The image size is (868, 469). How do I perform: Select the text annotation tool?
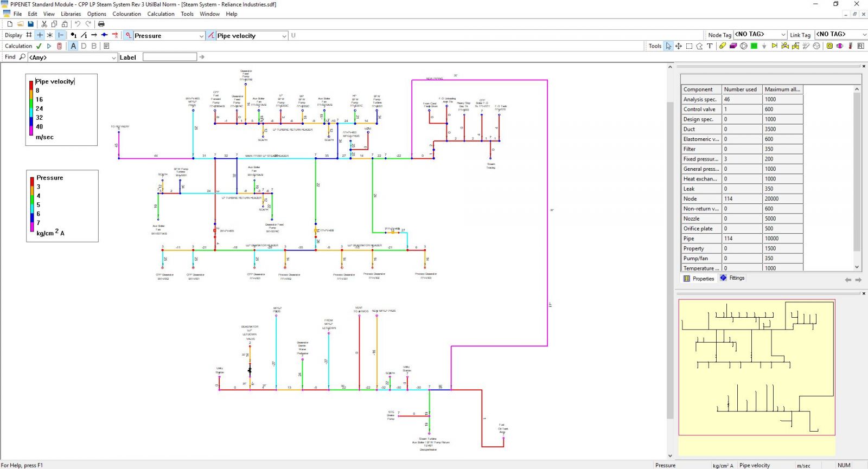pos(710,46)
